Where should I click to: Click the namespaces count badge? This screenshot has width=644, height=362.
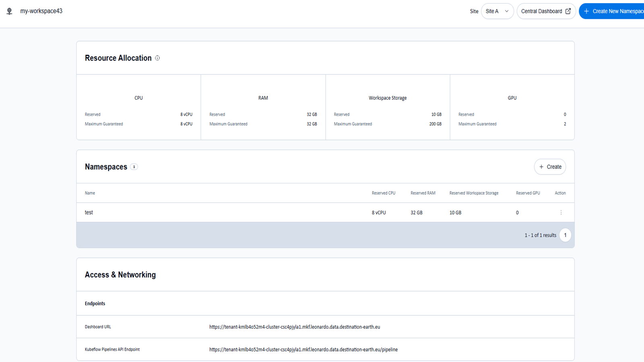click(134, 167)
